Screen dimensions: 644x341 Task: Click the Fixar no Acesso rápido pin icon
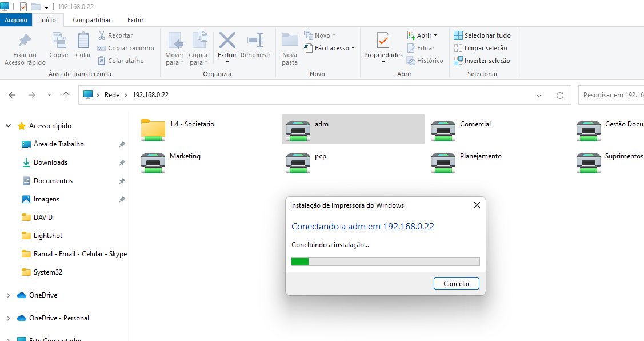click(25, 42)
